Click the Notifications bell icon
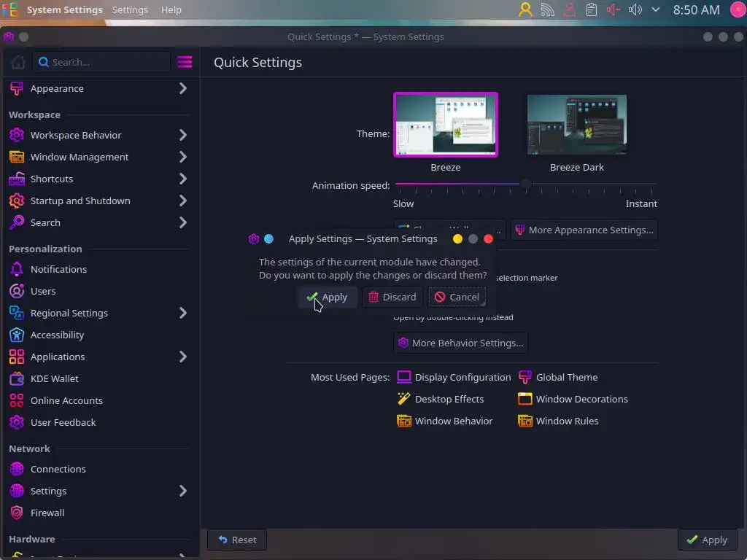The height and width of the screenshot is (560, 747). [x=17, y=270]
